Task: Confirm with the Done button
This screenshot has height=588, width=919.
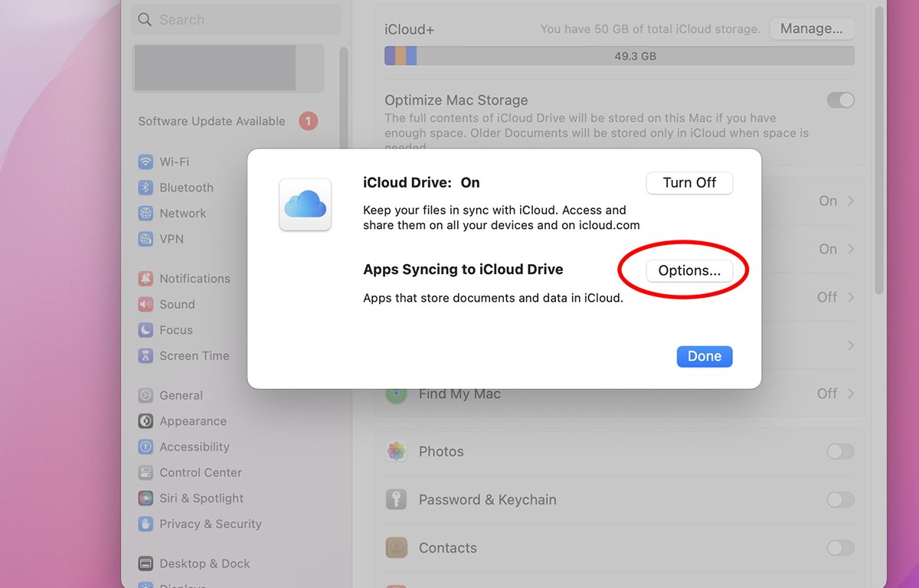Action: (705, 356)
